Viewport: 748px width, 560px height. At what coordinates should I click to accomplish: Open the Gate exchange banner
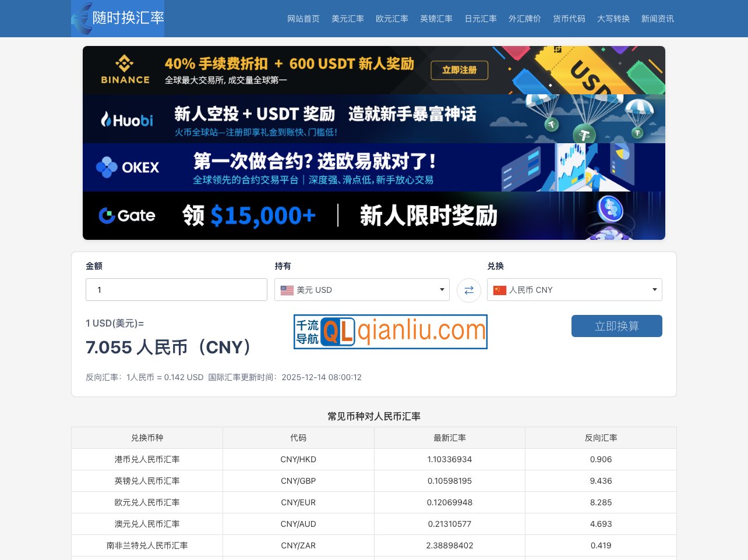pos(373,215)
